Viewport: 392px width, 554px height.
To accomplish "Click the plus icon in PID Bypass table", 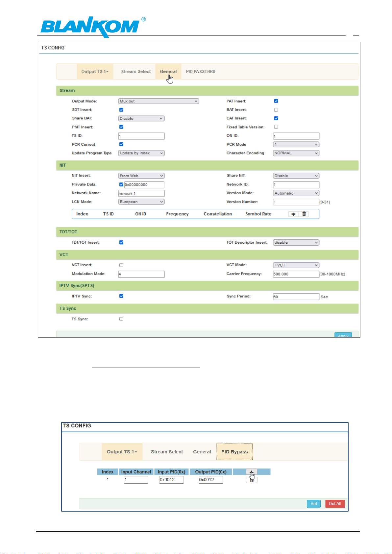I will pyautogui.click(x=252, y=472).
